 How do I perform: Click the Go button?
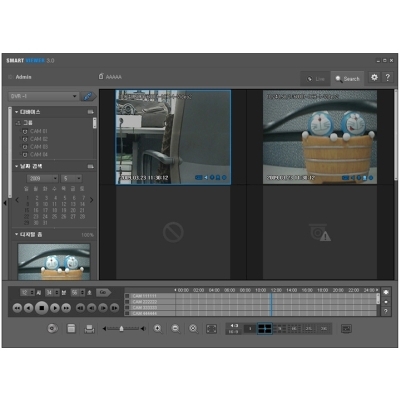(x=103, y=292)
